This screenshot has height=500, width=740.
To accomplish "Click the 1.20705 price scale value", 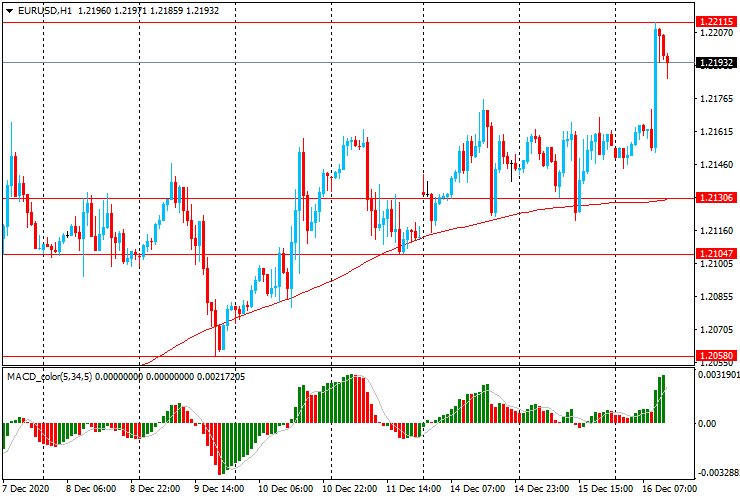I will click(717, 330).
